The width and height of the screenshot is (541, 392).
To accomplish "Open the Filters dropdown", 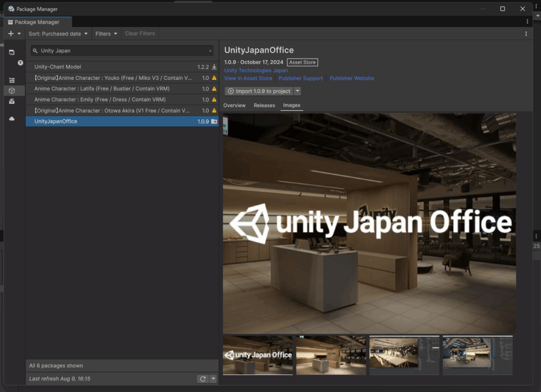I will (x=106, y=33).
